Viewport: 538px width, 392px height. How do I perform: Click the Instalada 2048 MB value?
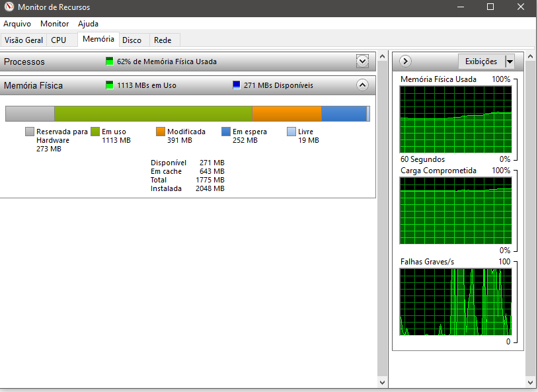(x=210, y=188)
